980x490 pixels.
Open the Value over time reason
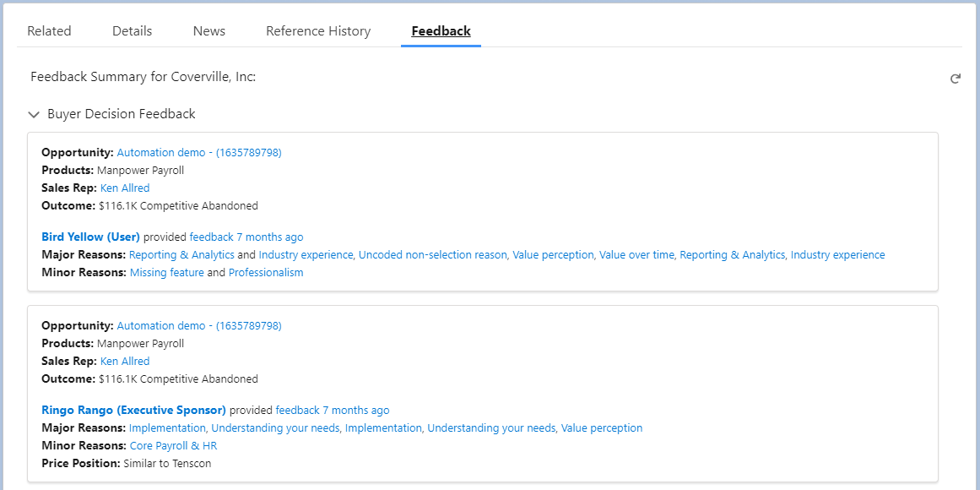637,254
